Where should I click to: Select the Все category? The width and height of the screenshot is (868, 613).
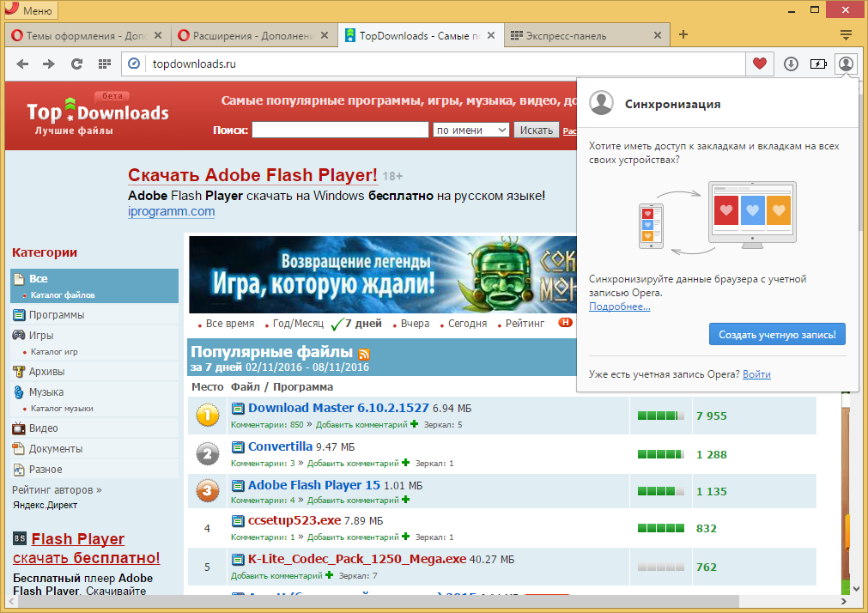point(38,278)
